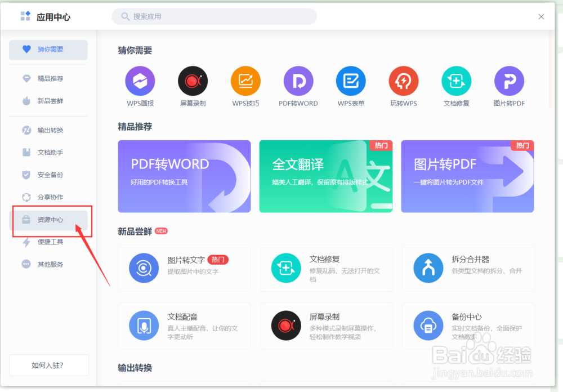563x392 pixels.
Task: Select 分享协作 category label
Action: 50,197
